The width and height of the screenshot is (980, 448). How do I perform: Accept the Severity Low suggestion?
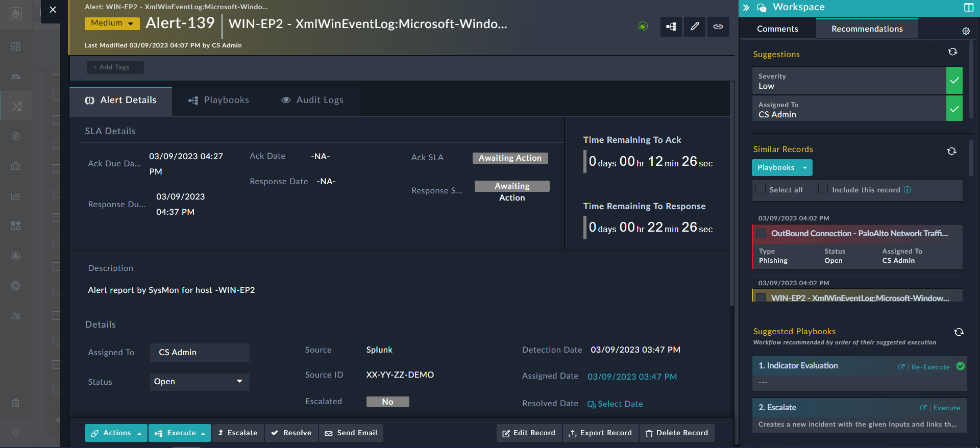(x=954, y=81)
